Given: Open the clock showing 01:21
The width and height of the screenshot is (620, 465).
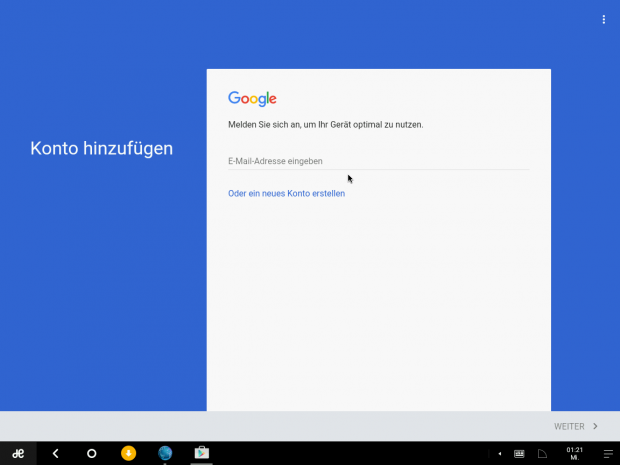Looking at the screenshot, I should point(575,454).
